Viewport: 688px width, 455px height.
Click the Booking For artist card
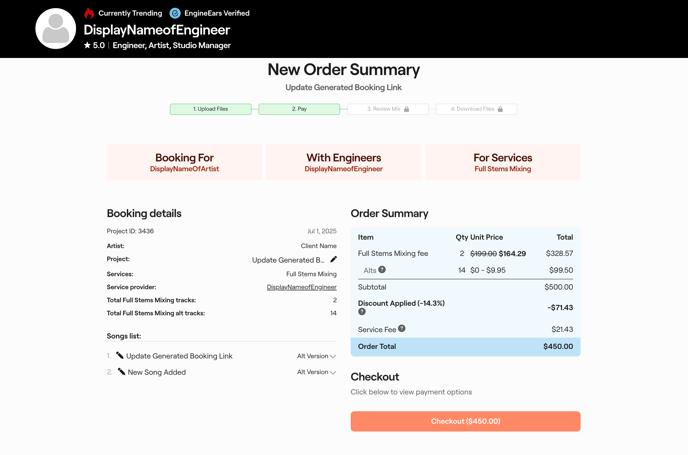[184, 162]
